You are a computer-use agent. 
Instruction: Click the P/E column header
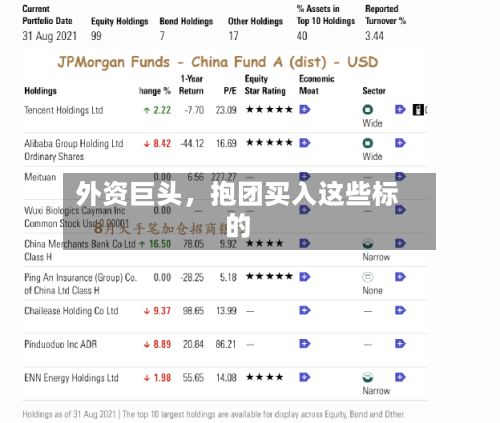(230, 91)
